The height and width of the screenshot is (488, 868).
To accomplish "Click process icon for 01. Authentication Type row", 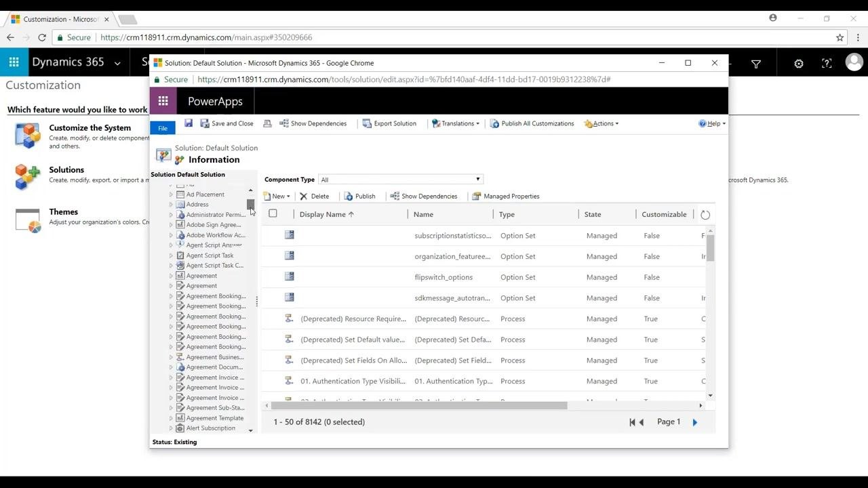I will [x=289, y=381].
